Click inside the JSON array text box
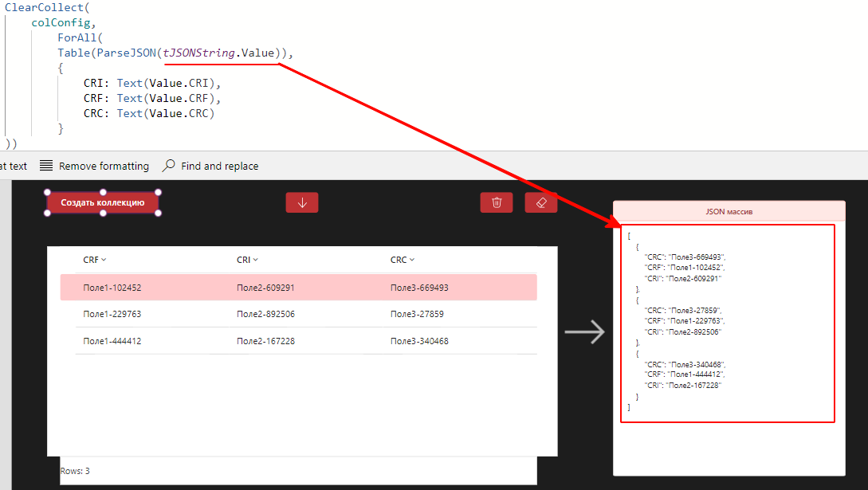Screen dimensions: 868x490 tap(727, 323)
